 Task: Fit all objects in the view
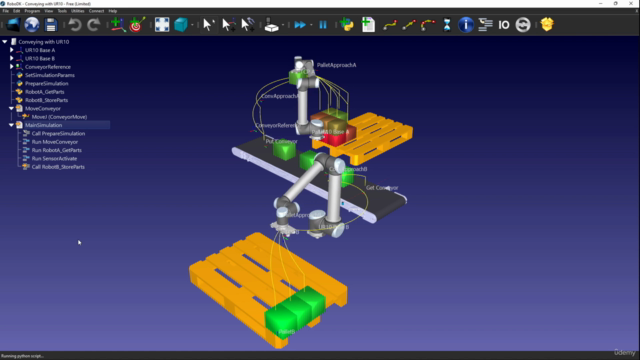click(x=162, y=25)
